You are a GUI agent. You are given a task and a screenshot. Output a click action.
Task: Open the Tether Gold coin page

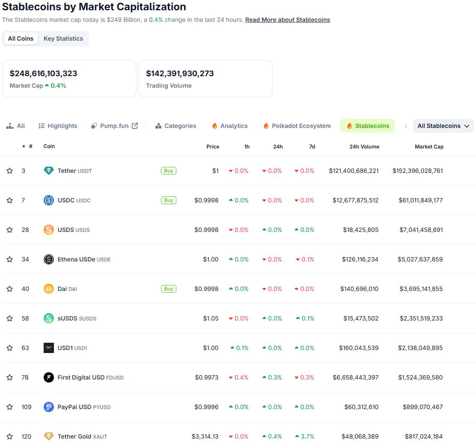pyautogui.click(x=82, y=436)
